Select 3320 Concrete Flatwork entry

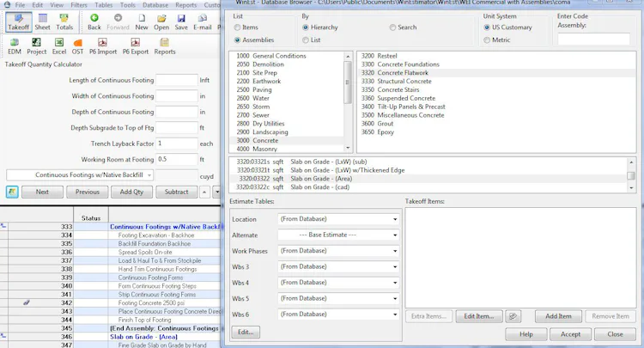click(x=495, y=73)
